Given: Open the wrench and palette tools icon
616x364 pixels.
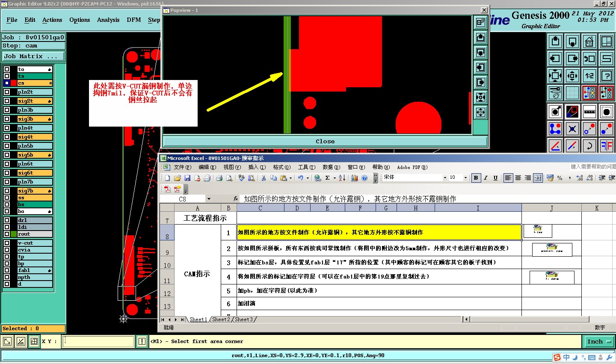Looking at the screenshot, I should [555, 93].
